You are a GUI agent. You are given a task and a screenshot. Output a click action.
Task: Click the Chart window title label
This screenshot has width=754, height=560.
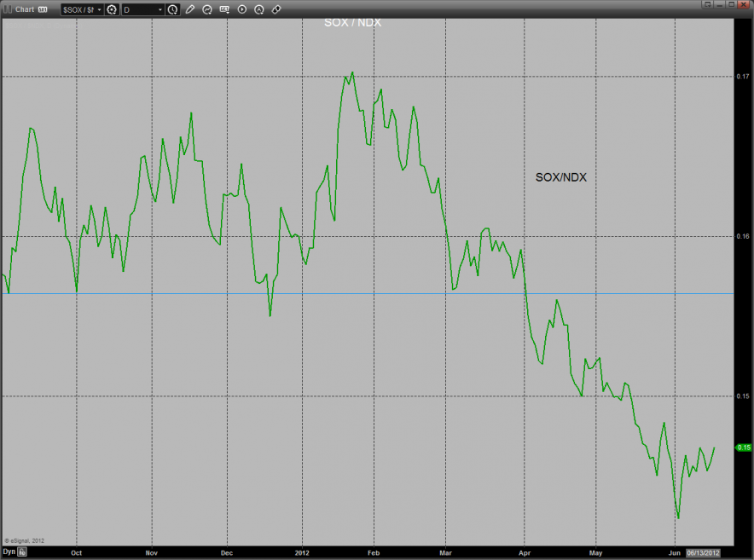coord(24,9)
